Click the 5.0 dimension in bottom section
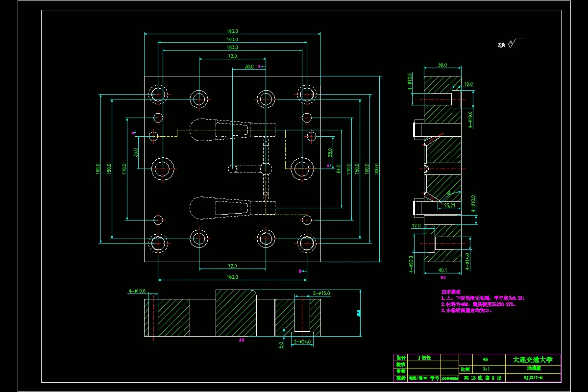 coord(281,345)
